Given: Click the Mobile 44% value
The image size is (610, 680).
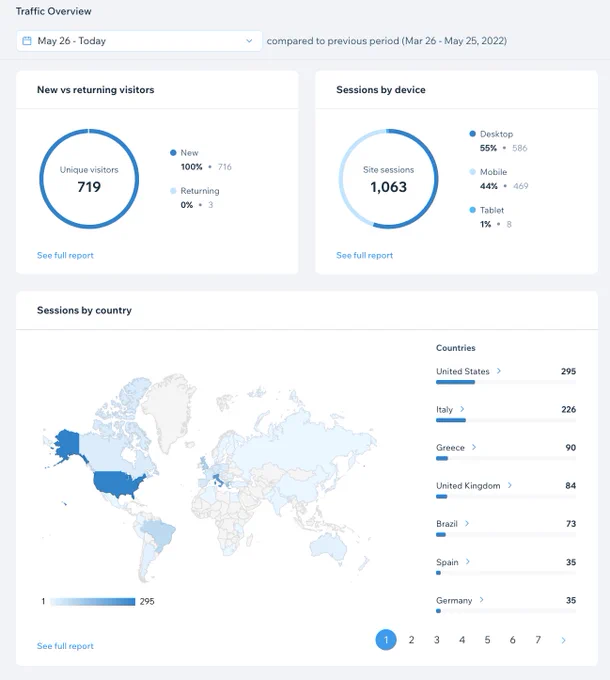Looking at the screenshot, I should point(489,186).
